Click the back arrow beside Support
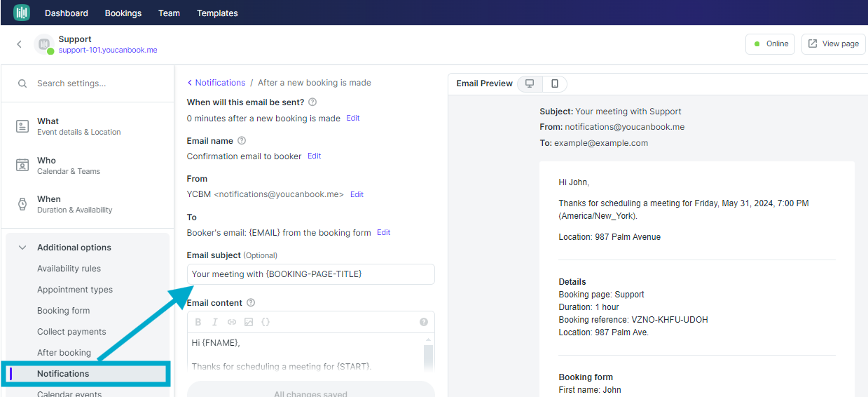The width and height of the screenshot is (868, 397). (19, 44)
